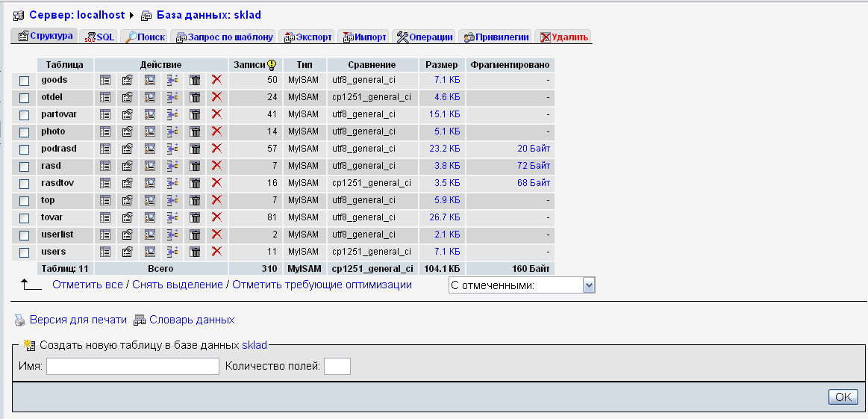Viewport: 868px width, 419px height.
Task: Click the 'Сервер: localhost' breadcrumb
Action: click(76, 15)
